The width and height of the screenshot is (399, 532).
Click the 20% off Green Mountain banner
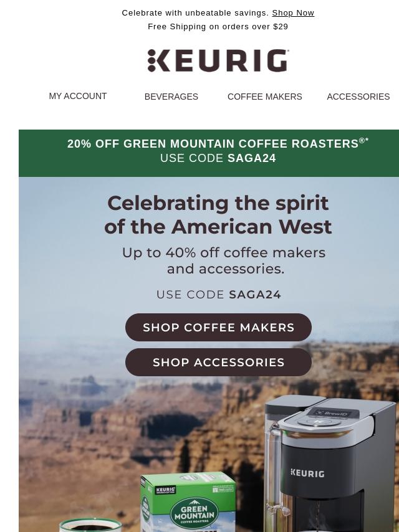coord(209,153)
